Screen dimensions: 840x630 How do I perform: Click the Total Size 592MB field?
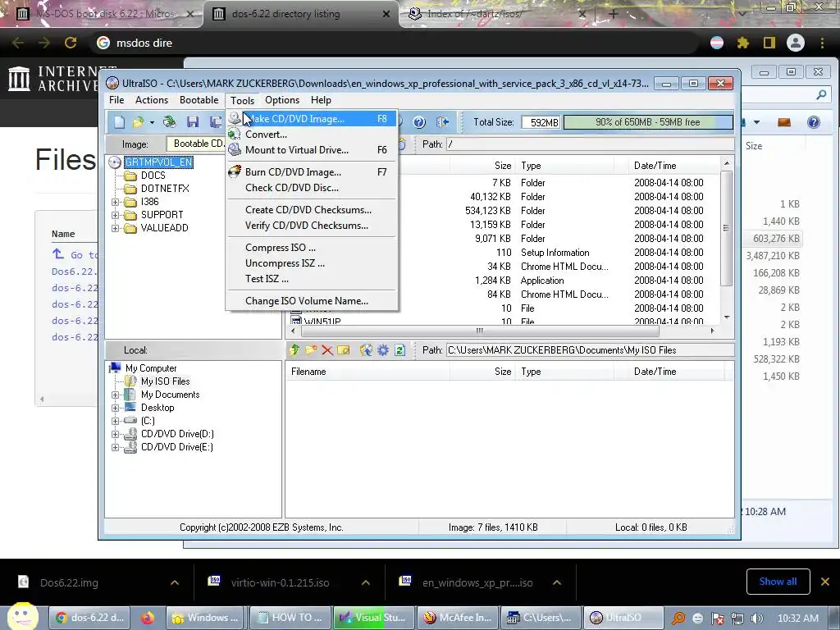coord(541,123)
